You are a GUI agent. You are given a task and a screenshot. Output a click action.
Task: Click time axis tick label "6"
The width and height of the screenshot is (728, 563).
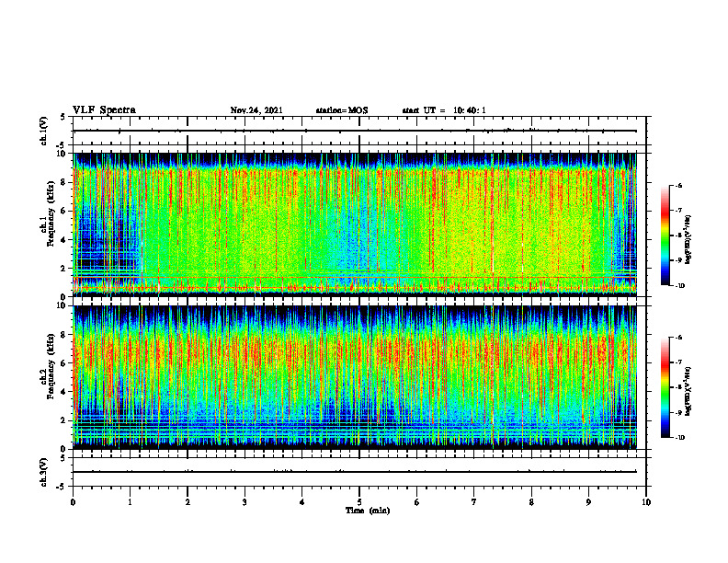pyautogui.click(x=417, y=502)
